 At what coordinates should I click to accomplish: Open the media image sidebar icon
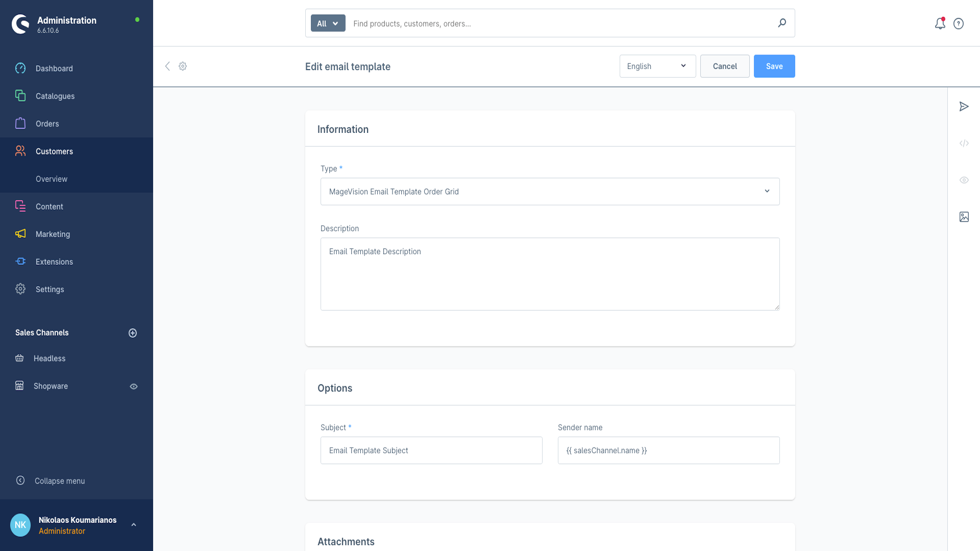[x=964, y=217]
